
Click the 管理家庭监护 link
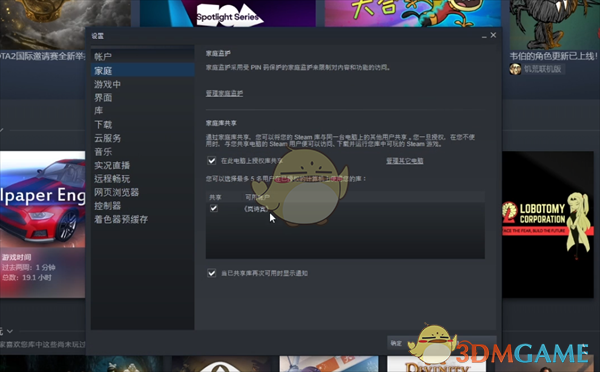(x=224, y=93)
